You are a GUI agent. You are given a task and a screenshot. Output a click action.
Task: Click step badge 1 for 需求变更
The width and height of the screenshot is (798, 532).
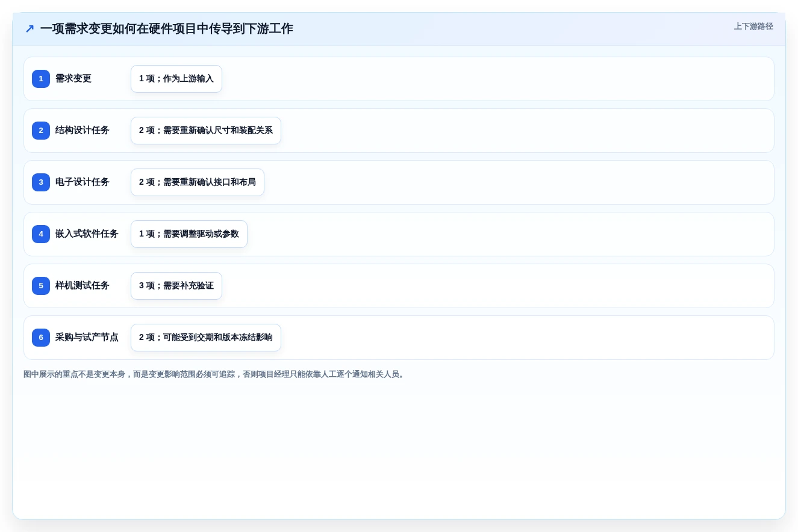[x=41, y=79]
